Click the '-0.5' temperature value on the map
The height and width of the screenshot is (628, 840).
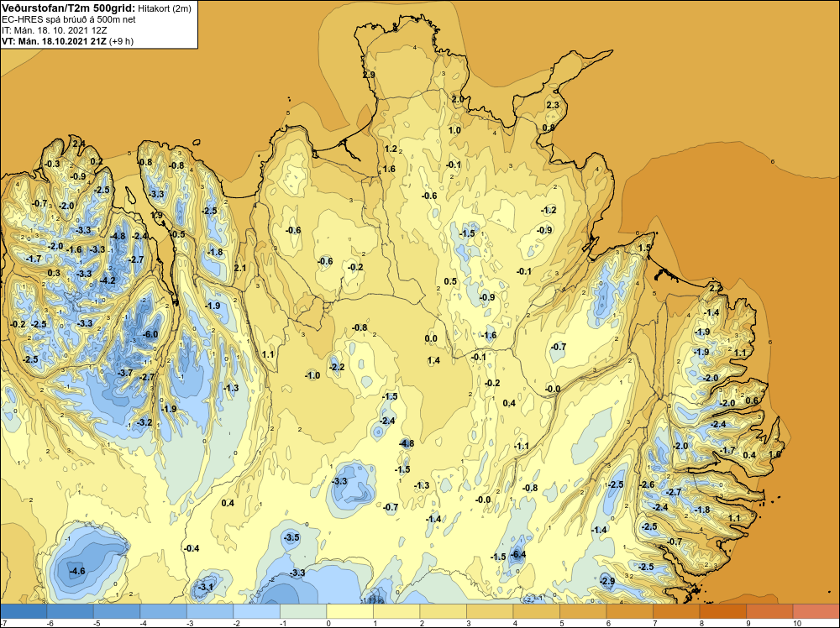pyautogui.click(x=177, y=234)
